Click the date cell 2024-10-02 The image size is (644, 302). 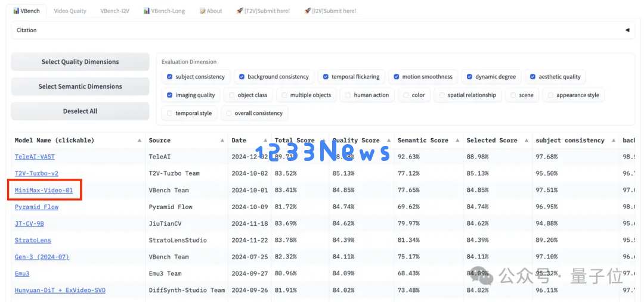click(x=250, y=173)
